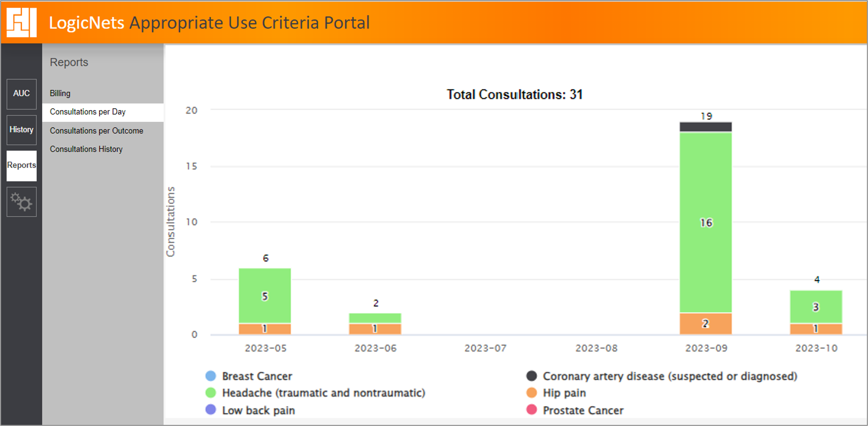Toggle Coronary artery disease legend item
868x426 pixels.
pos(662,376)
